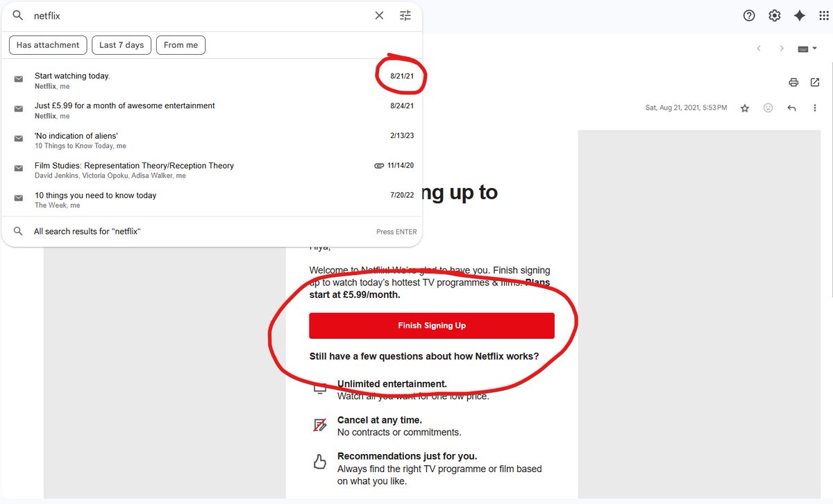Click the Cancel at any time heading
The width and height of the screenshot is (833, 504).
(380, 420)
